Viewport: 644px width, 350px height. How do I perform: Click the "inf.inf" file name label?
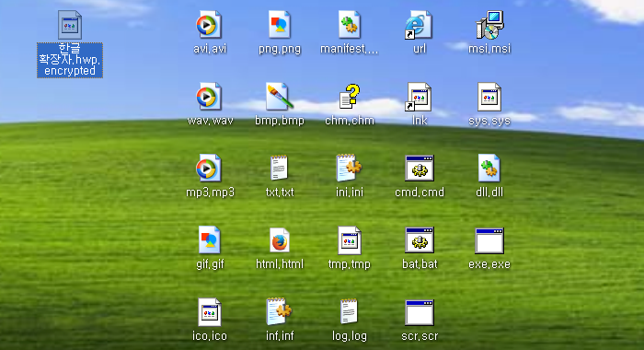[280, 335]
